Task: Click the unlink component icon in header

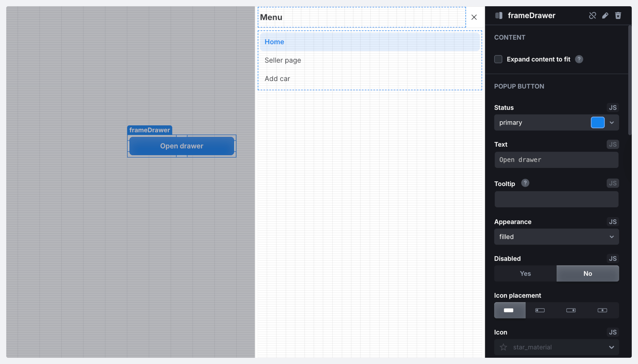Action: (x=592, y=16)
